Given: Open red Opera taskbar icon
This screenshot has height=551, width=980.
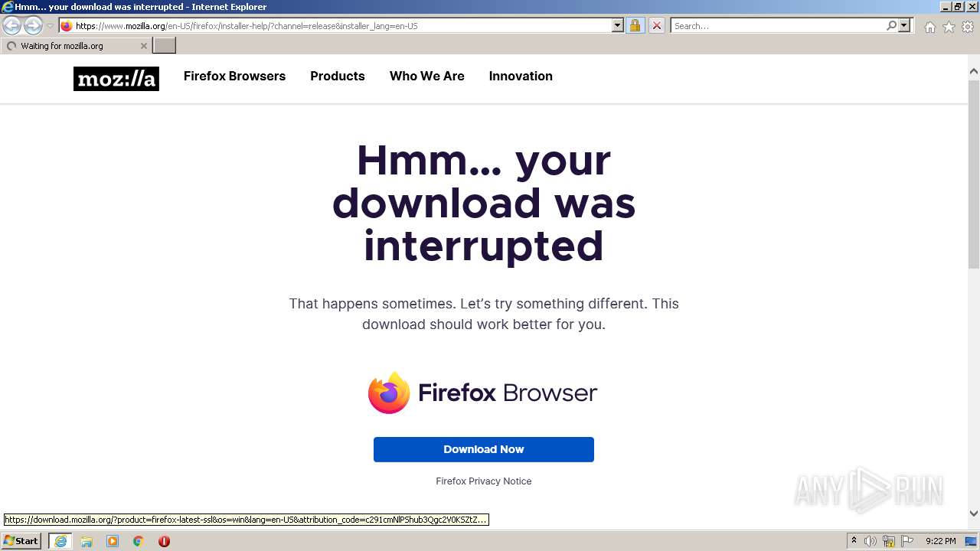Looking at the screenshot, I should [164, 541].
